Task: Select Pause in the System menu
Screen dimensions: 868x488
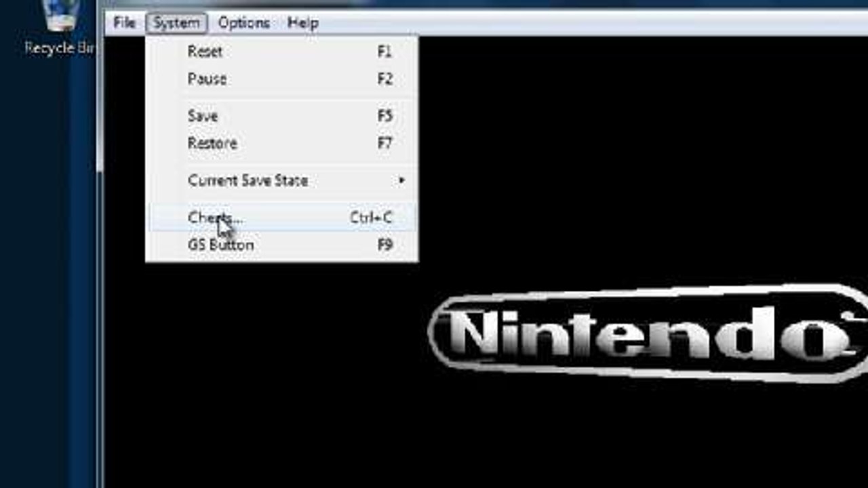Action: [282, 79]
